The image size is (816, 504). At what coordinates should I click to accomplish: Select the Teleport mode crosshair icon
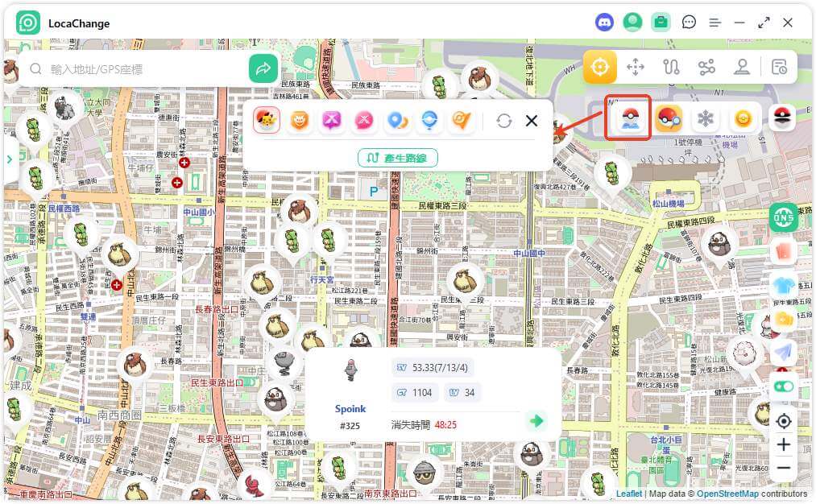click(x=600, y=67)
